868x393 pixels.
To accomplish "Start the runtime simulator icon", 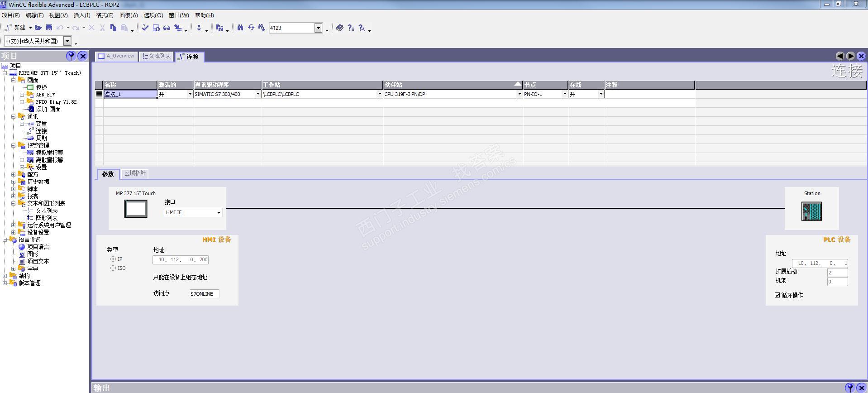I will 156,28.
